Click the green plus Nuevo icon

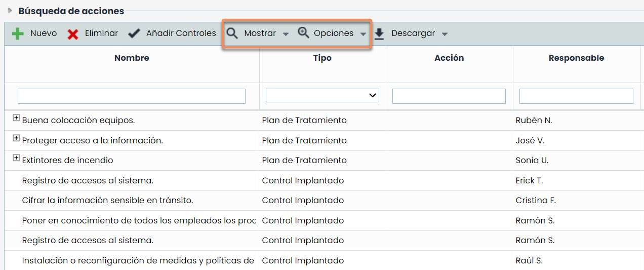(18, 34)
